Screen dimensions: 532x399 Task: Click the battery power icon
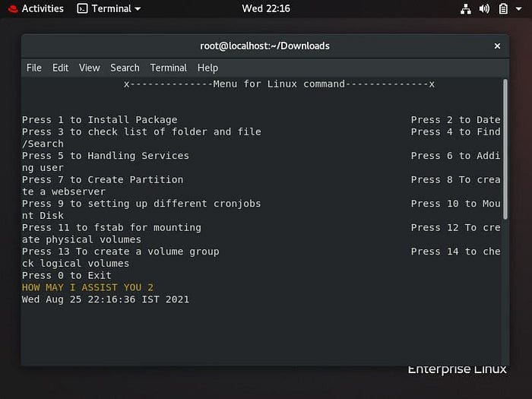tap(503, 9)
